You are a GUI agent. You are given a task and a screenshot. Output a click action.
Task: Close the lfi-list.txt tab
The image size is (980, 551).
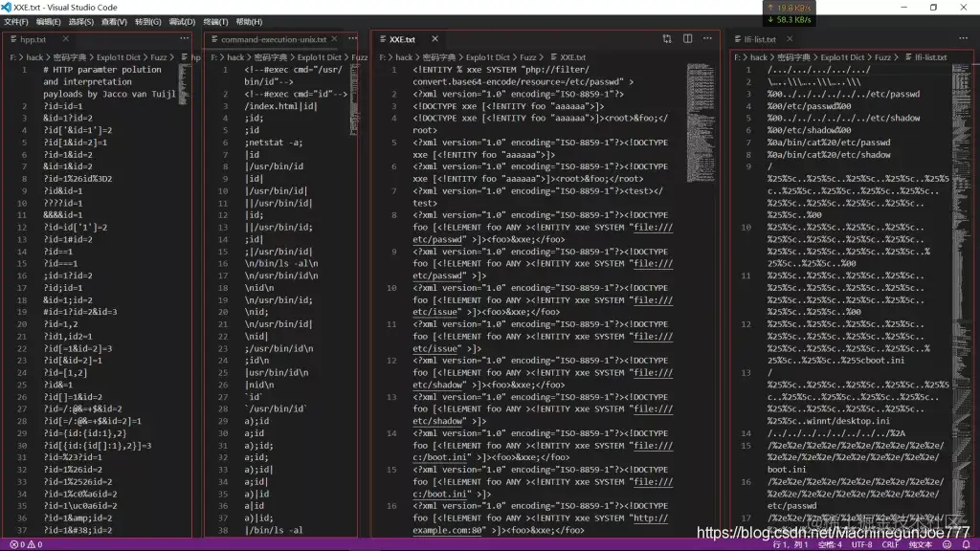[x=790, y=38]
